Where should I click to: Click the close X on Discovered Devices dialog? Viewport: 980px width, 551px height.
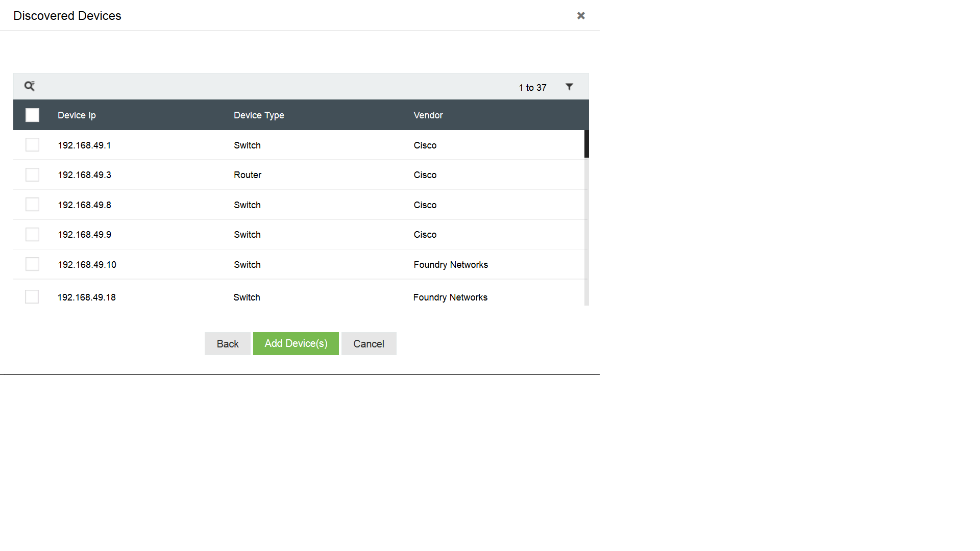click(581, 15)
